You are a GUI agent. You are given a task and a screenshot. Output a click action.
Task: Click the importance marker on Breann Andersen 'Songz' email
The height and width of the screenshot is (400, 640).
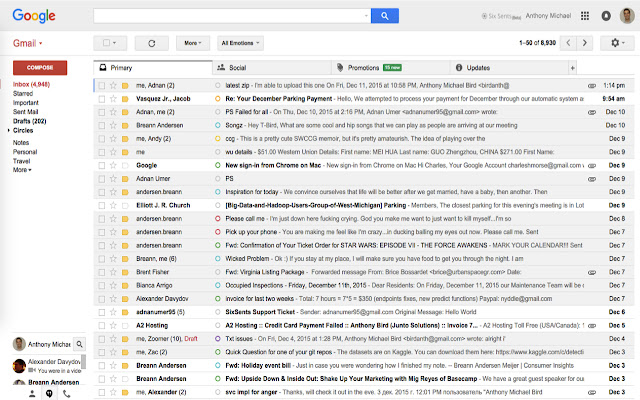click(125, 125)
